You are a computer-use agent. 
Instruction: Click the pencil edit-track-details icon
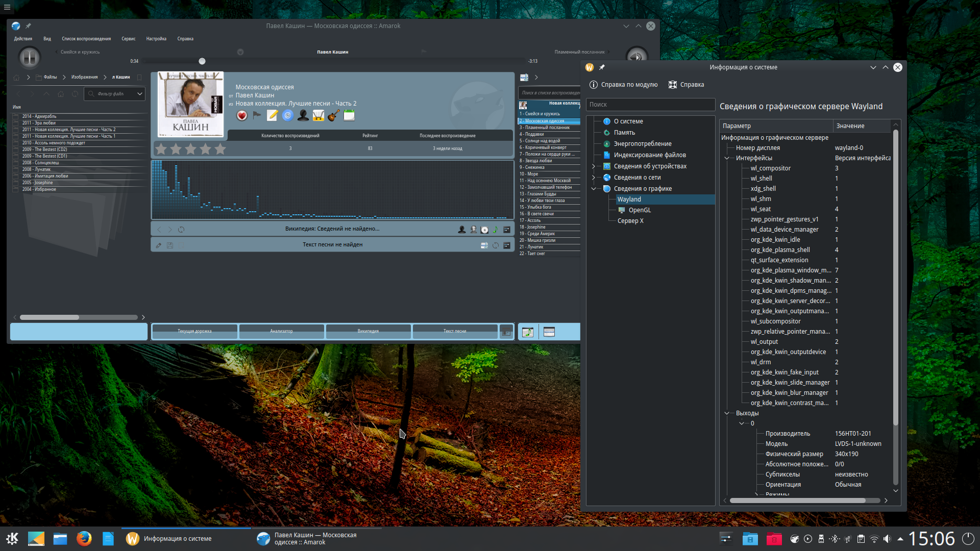point(273,116)
